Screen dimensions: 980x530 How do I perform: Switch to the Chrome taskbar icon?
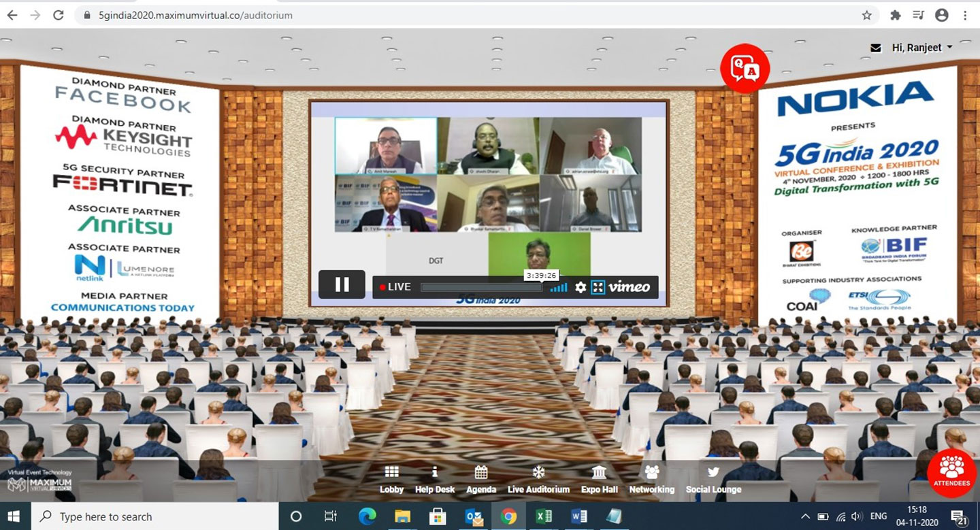point(508,516)
